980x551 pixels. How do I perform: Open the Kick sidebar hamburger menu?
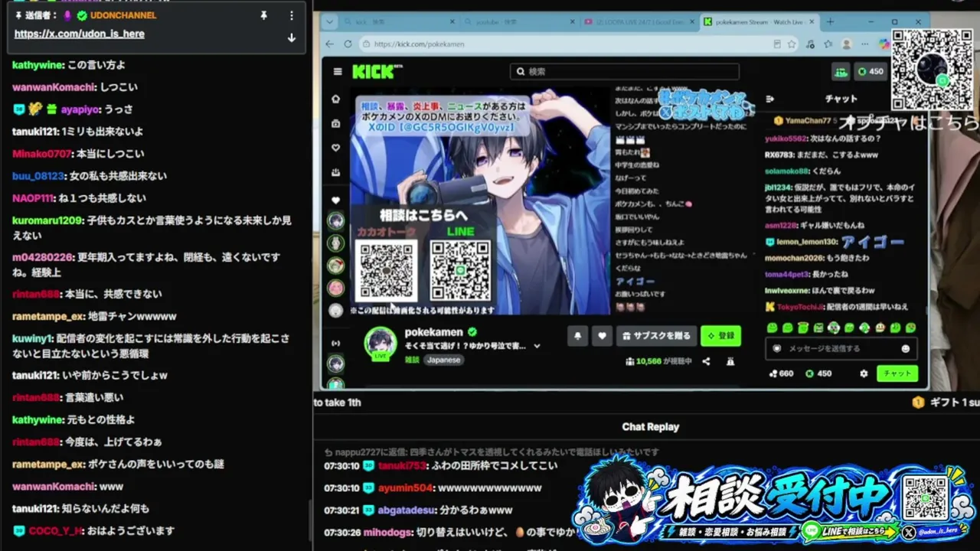point(338,72)
